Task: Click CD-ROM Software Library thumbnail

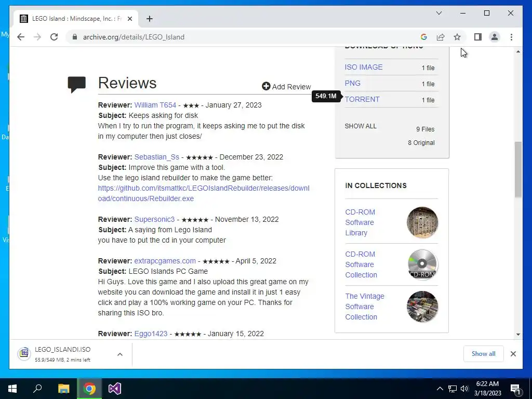Action: tap(422, 222)
